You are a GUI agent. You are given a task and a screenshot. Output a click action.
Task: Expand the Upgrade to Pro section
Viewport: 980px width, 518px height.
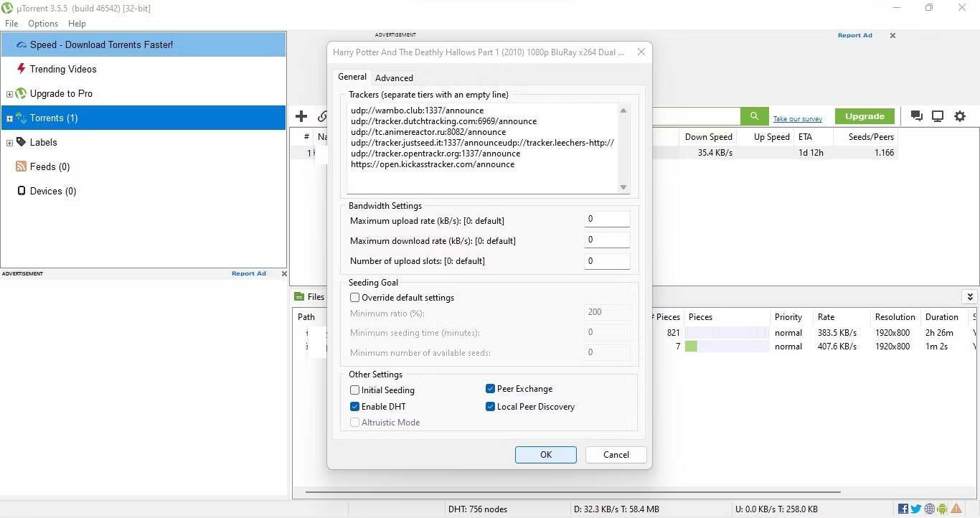pyautogui.click(x=10, y=93)
